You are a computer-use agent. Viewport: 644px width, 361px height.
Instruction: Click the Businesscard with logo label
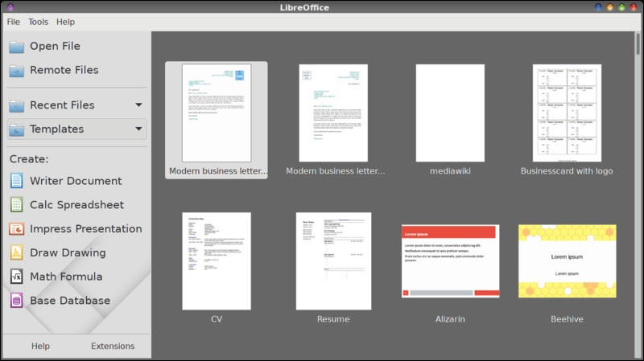coord(567,171)
